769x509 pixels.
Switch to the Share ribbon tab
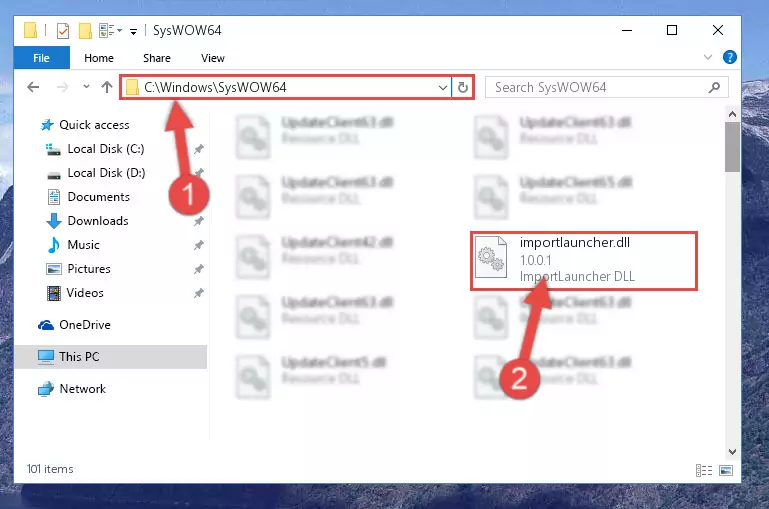pyautogui.click(x=157, y=58)
